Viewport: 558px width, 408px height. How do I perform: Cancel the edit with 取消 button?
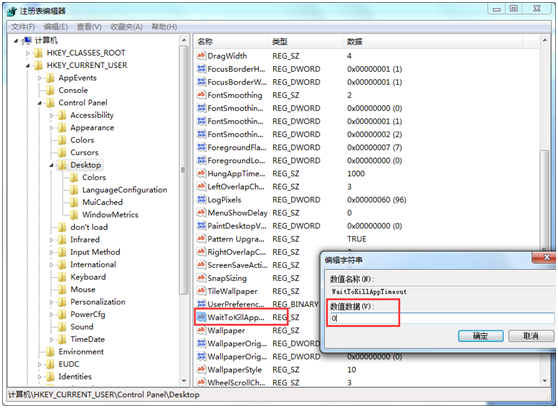tap(531, 336)
